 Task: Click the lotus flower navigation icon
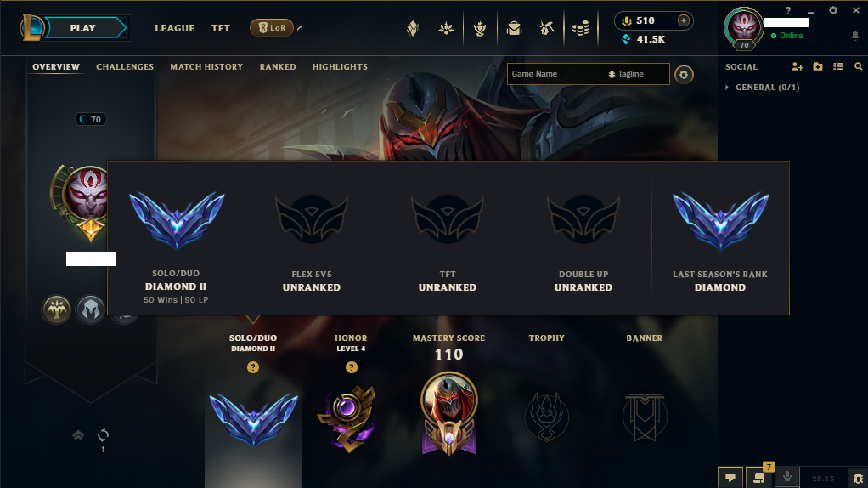(446, 28)
